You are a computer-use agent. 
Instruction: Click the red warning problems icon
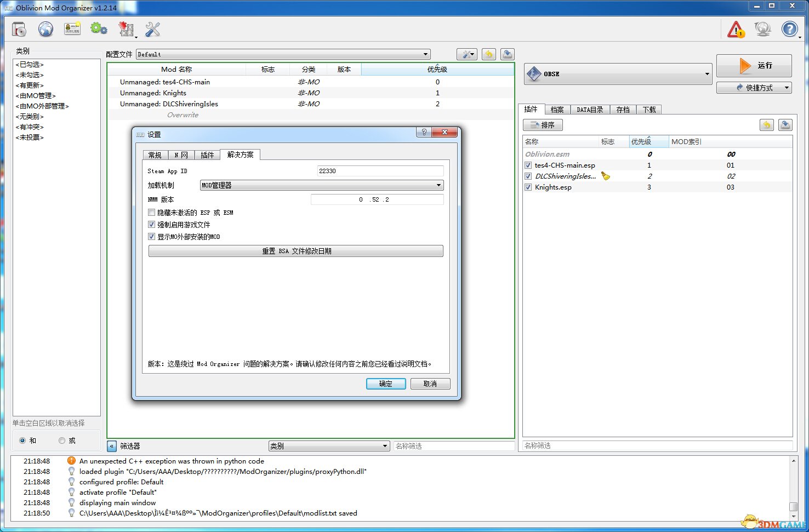(x=736, y=29)
